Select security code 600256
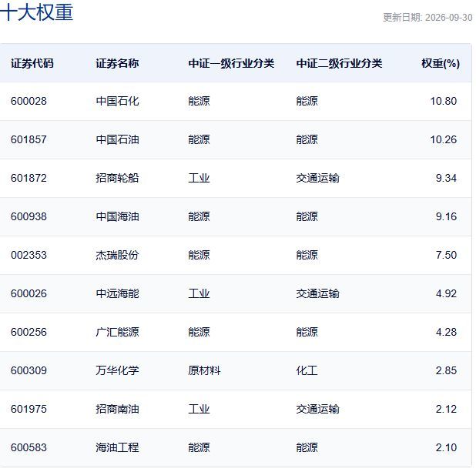476x472 pixels. point(28,332)
